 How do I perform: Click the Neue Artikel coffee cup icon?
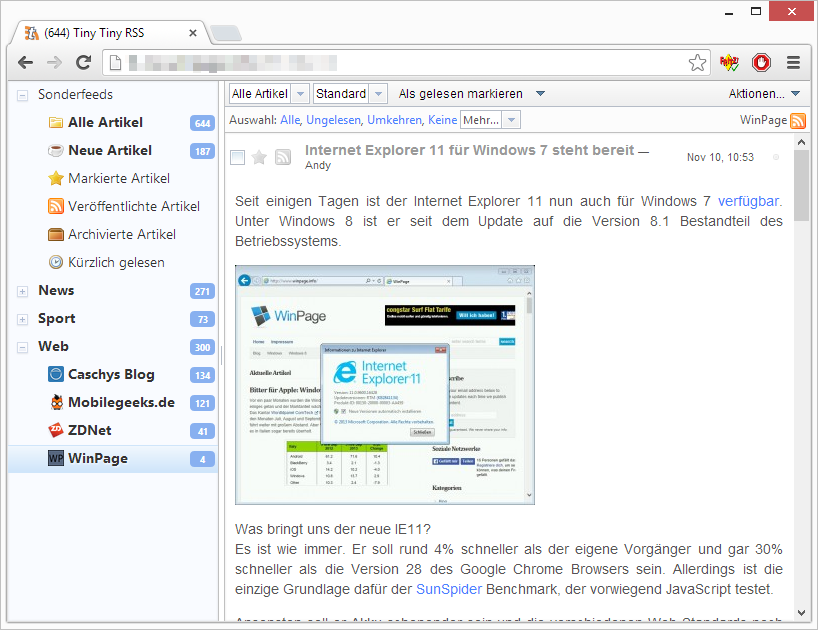(56, 151)
